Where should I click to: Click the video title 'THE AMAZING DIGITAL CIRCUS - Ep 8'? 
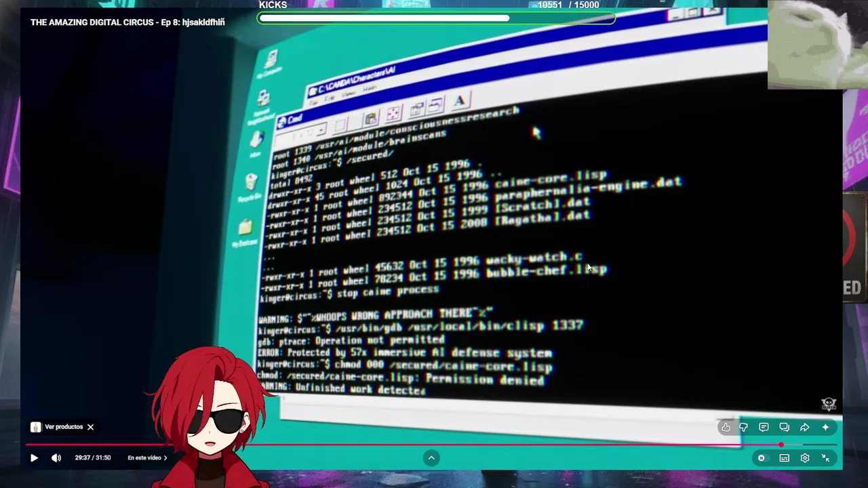127,22
